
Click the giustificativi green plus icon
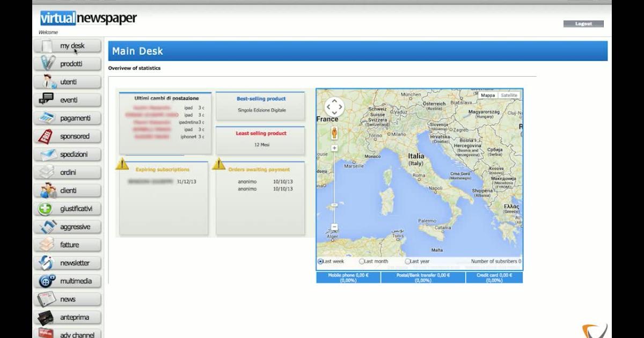46,209
